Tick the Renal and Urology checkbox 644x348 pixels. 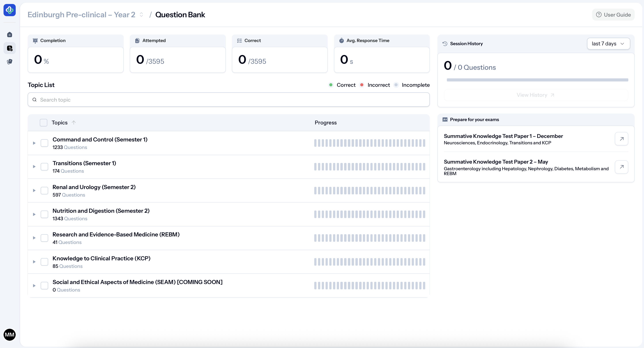click(44, 191)
